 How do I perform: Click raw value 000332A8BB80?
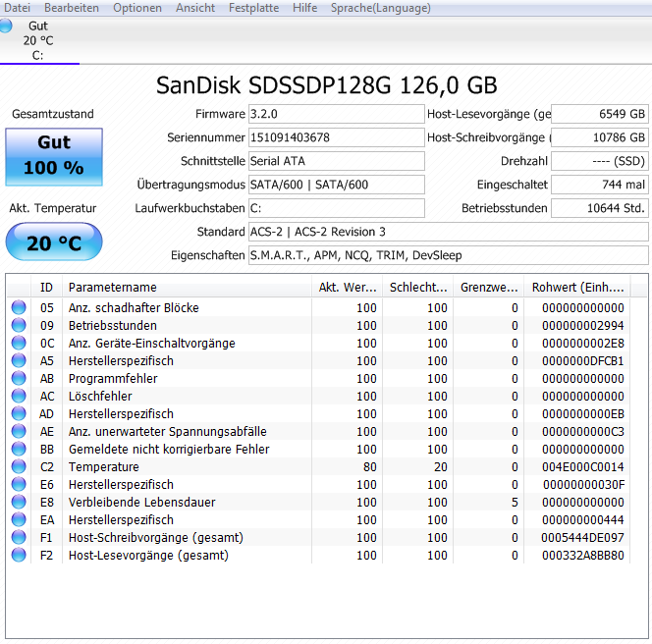click(x=583, y=556)
